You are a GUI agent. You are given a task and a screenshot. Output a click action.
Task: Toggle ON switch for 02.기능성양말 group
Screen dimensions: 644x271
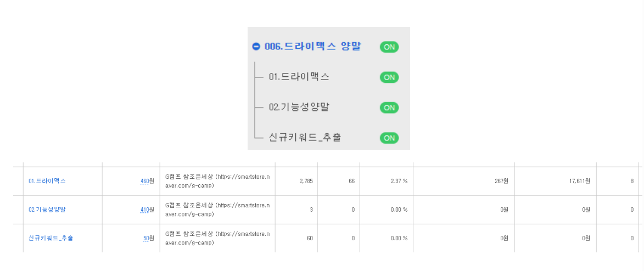coord(389,108)
